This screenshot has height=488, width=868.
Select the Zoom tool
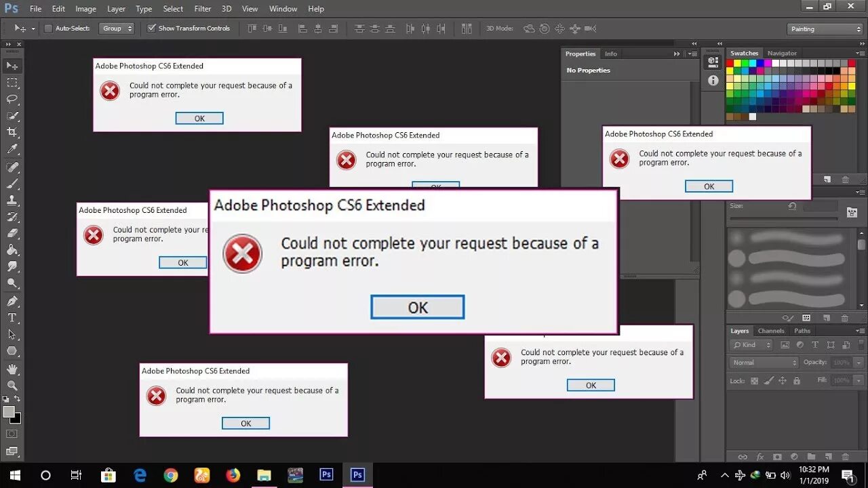coord(12,386)
